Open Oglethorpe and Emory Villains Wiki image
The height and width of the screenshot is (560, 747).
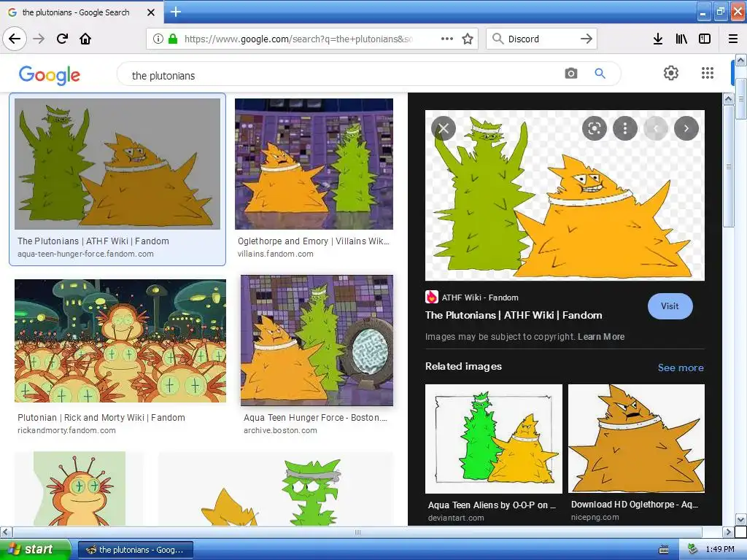(x=314, y=164)
